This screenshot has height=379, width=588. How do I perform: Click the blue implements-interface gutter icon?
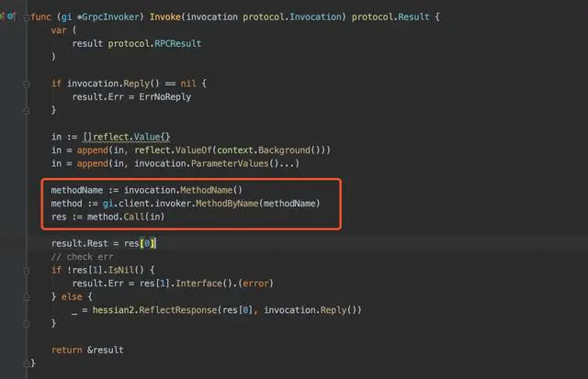tap(12, 17)
